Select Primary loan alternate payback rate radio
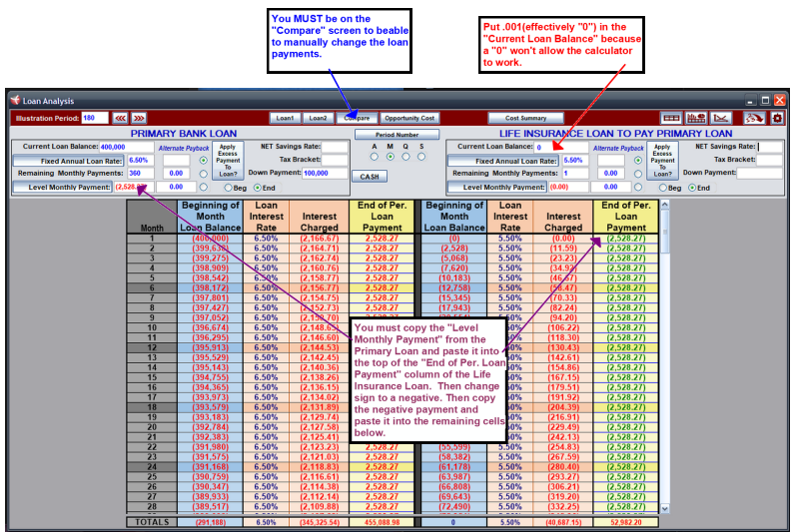 click(x=204, y=160)
